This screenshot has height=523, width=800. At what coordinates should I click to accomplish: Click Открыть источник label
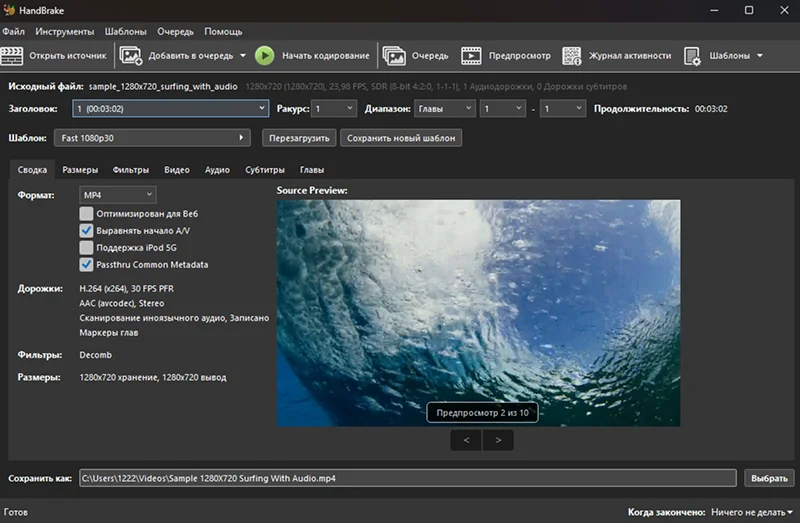(x=68, y=56)
